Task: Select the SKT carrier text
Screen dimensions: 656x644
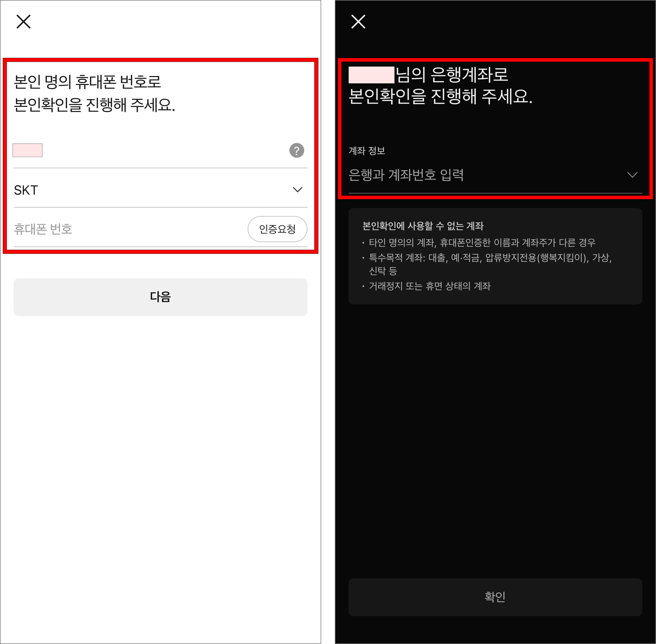Action: point(25,190)
